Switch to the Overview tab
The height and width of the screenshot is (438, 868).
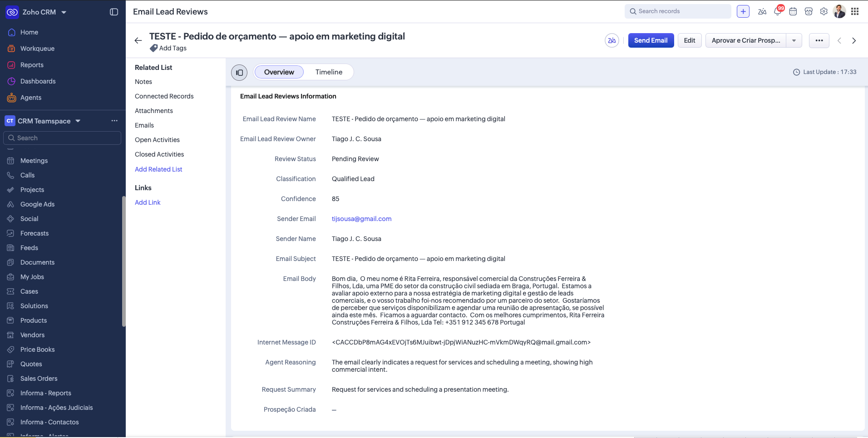click(279, 72)
